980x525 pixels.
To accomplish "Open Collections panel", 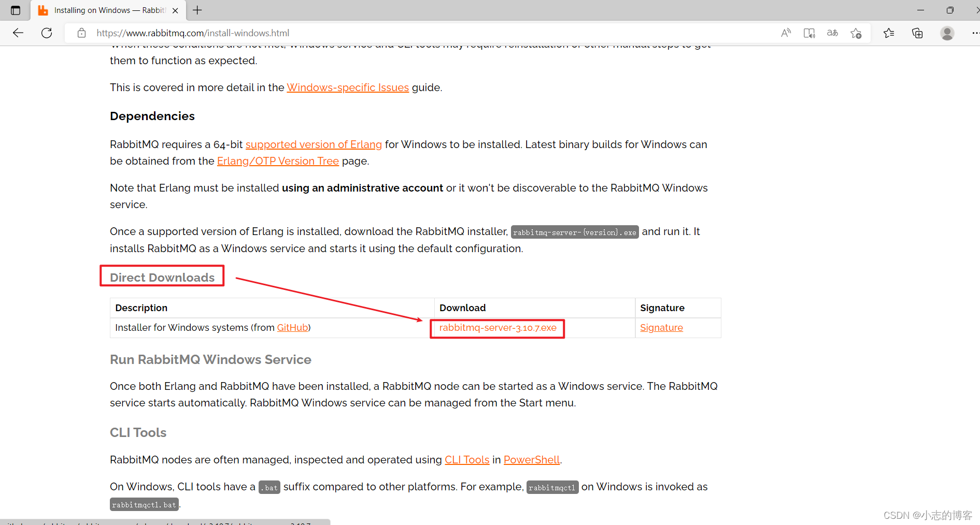I will click(x=917, y=33).
